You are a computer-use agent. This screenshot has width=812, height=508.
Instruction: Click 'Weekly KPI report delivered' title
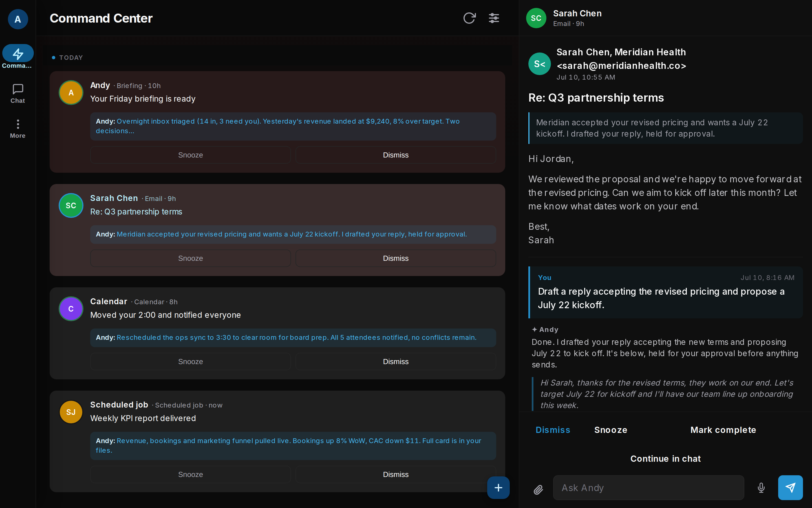(143, 418)
